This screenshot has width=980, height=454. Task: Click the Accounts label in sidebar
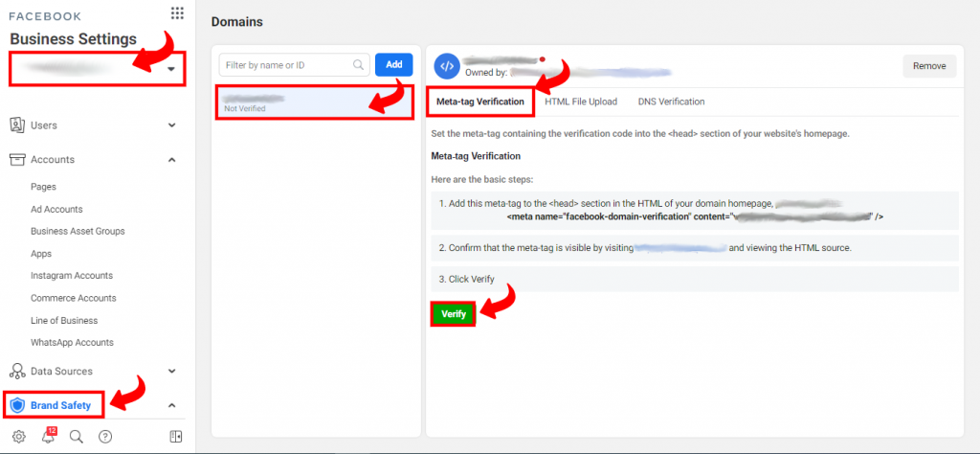point(53,159)
